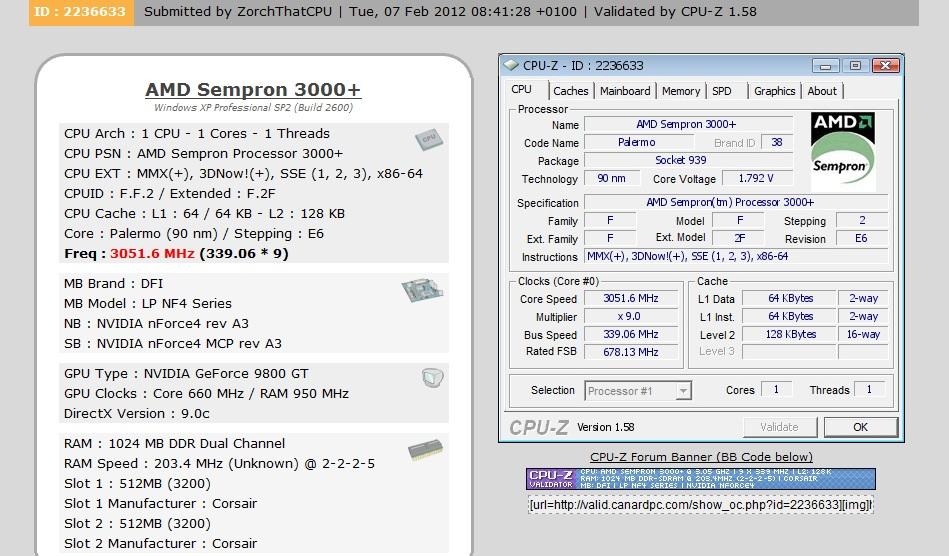949x556 pixels.
Task: Click the OK button in CPU-Z
Action: 861,427
